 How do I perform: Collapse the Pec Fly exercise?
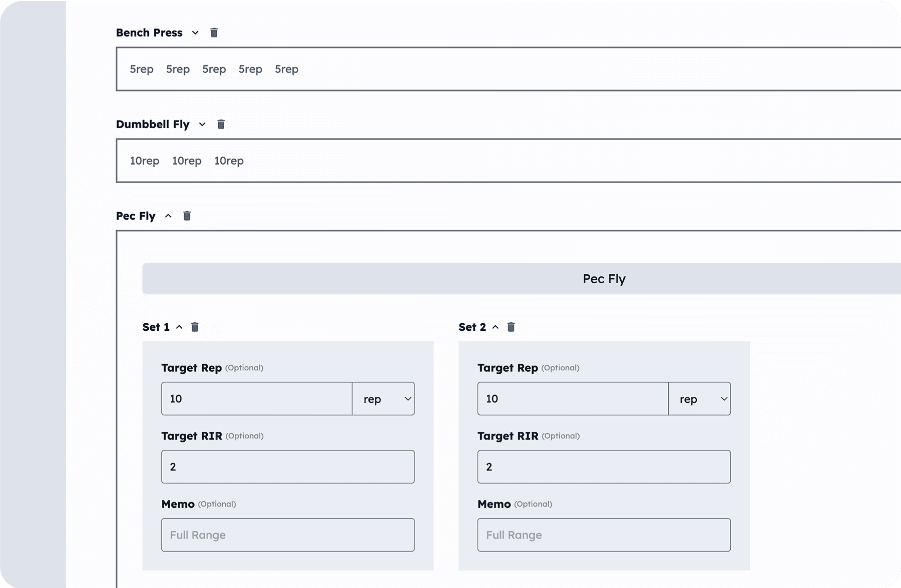pos(168,216)
